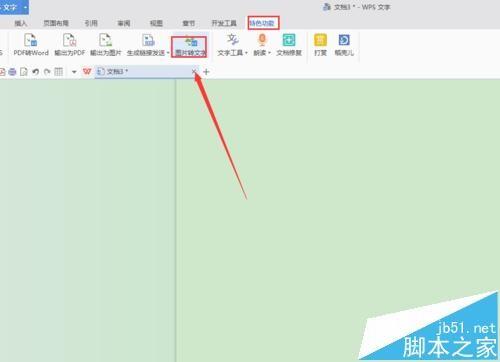This screenshot has height=362, width=500.
Task: Add a new document tab
Action: coord(206,72)
